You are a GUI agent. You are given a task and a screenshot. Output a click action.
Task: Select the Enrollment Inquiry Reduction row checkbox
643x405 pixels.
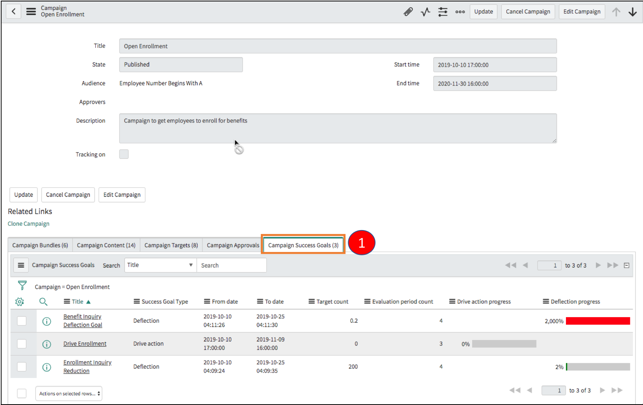click(22, 367)
